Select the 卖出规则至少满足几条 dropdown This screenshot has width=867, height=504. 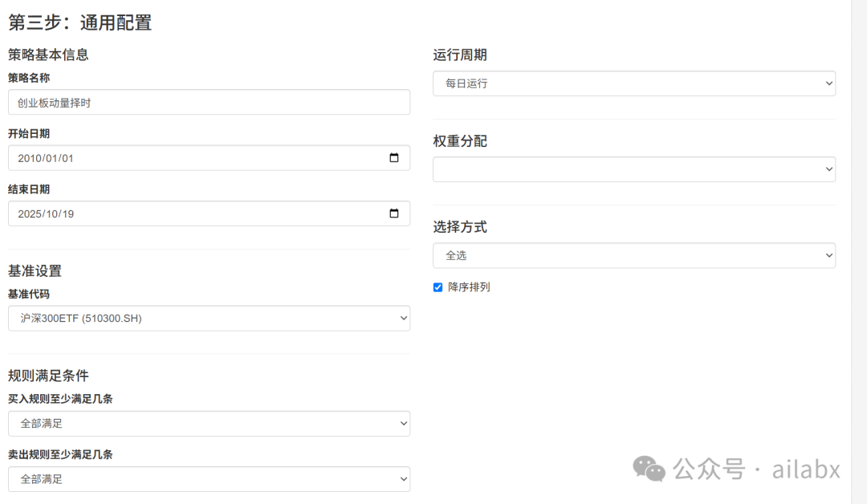pyautogui.click(x=209, y=479)
